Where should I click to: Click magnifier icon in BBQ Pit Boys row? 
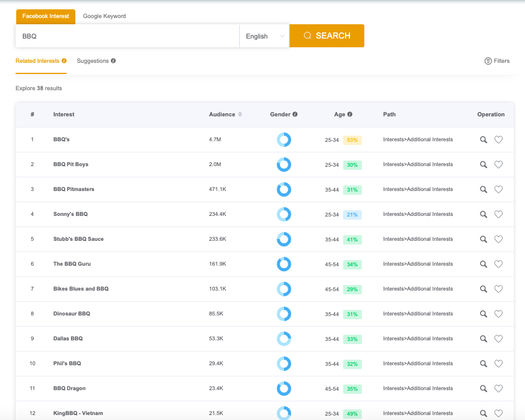point(483,164)
